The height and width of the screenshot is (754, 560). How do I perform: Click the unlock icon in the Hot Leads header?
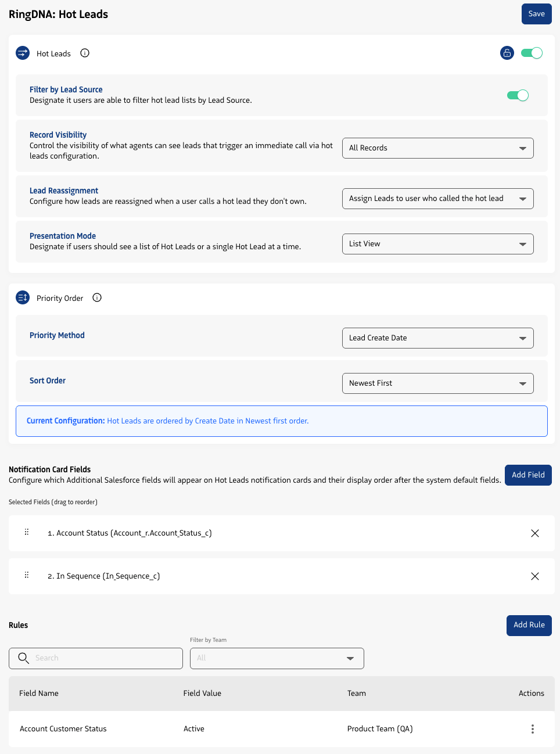click(x=507, y=53)
